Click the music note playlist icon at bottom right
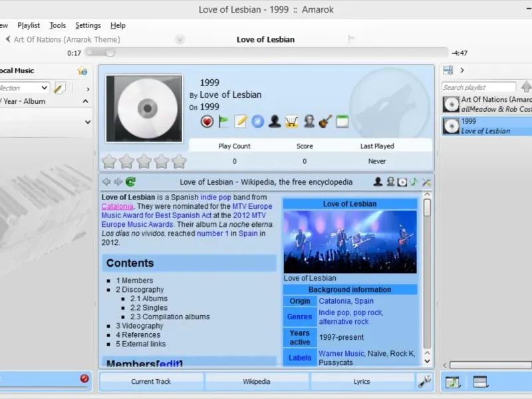 (453, 382)
